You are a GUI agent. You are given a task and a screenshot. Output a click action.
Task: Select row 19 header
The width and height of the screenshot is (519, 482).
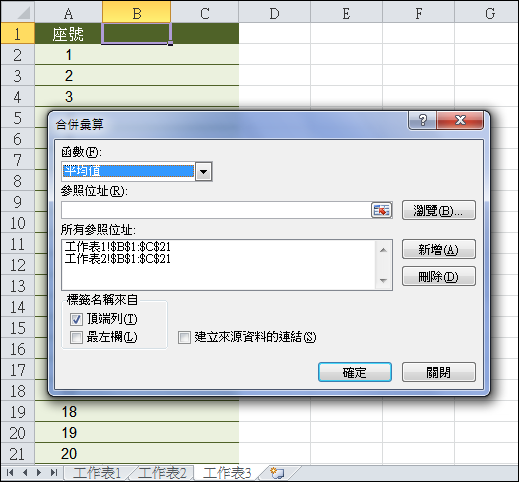coord(18,411)
